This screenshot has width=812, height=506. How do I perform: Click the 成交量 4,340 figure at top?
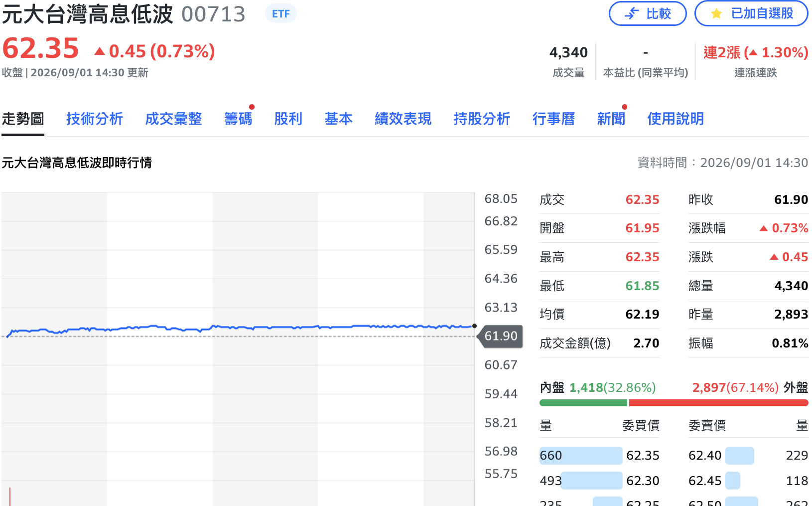click(568, 52)
